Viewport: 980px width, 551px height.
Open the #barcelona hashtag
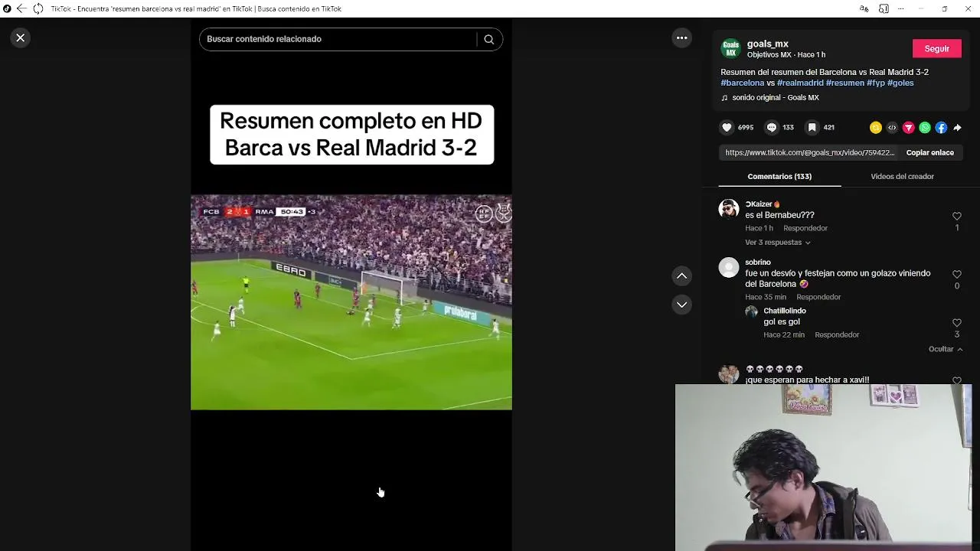742,83
